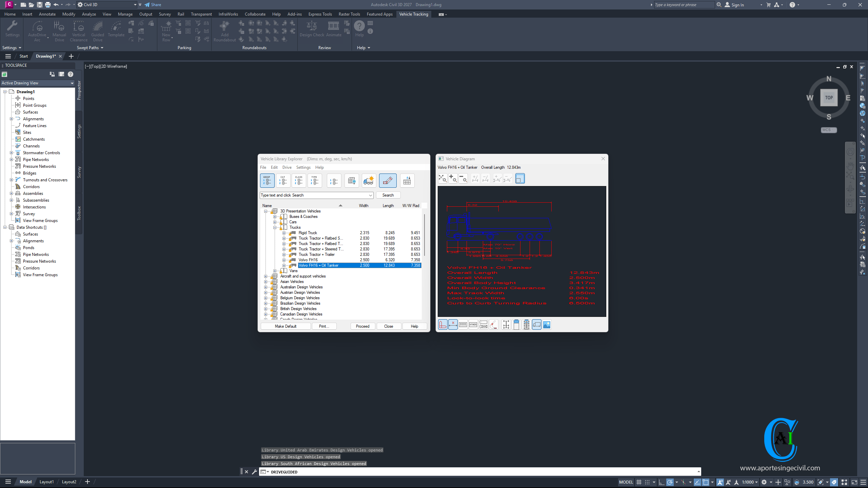Click the library filter icon with blue dot
This screenshot has width=868, height=488.
click(x=352, y=181)
